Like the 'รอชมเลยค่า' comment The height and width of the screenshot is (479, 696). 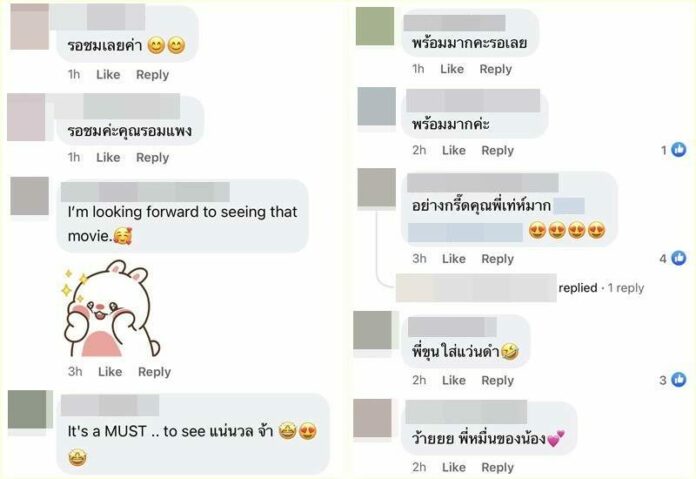[x=108, y=75]
